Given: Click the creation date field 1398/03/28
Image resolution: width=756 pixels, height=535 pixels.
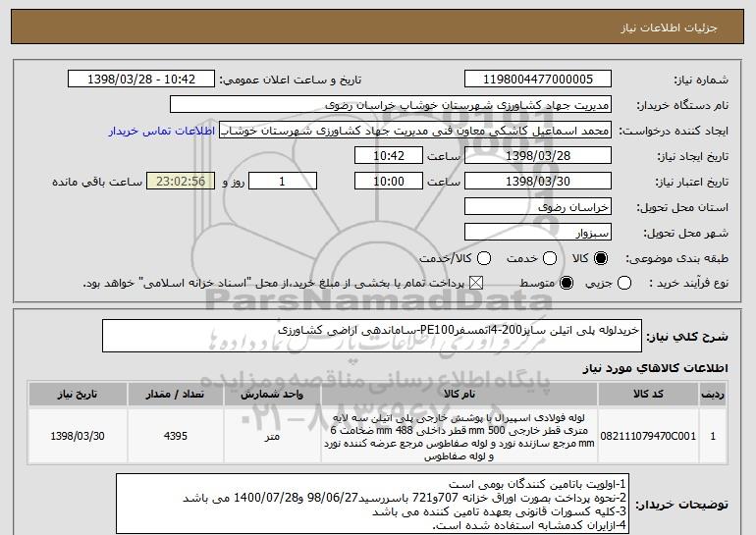Looking at the screenshot, I should 538,156.
